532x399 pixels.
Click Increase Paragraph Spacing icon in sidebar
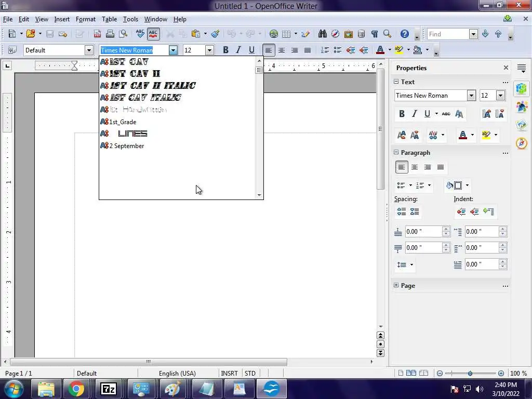pyautogui.click(x=402, y=212)
